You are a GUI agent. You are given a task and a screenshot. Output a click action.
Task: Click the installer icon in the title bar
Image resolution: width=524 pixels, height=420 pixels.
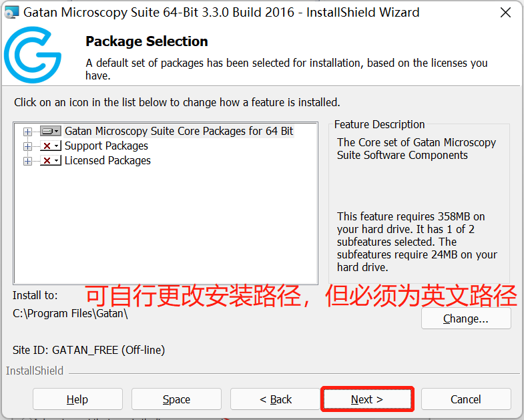11,13
